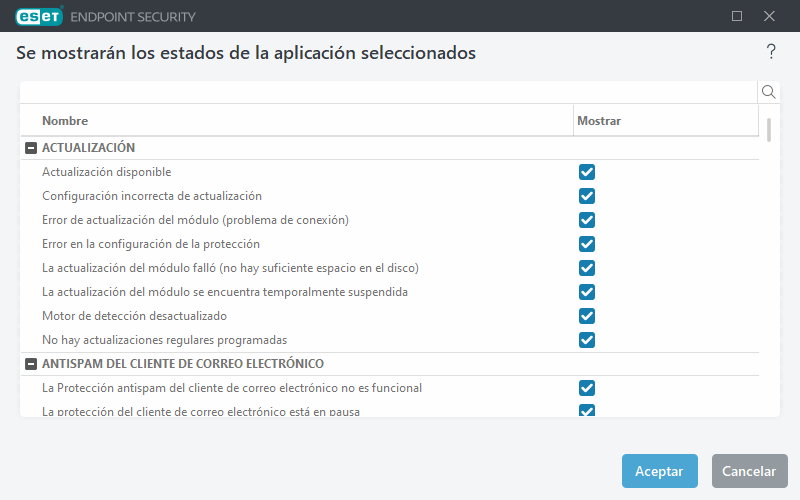Toggle 'Protección antispam no es funcional' checkbox
Image resolution: width=800 pixels, height=500 pixels.
(x=587, y=388)
